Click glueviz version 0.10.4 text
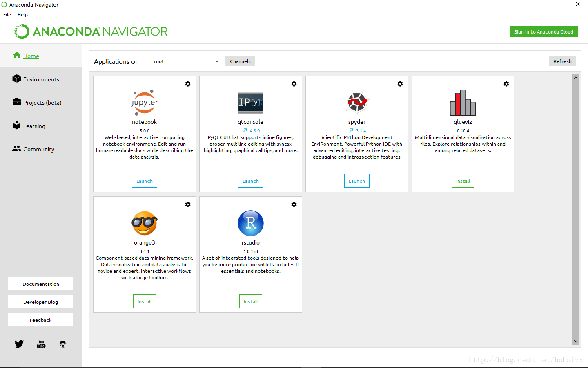Image resolution: width=588 pixels, height=368 pixels. coord(463,131)
